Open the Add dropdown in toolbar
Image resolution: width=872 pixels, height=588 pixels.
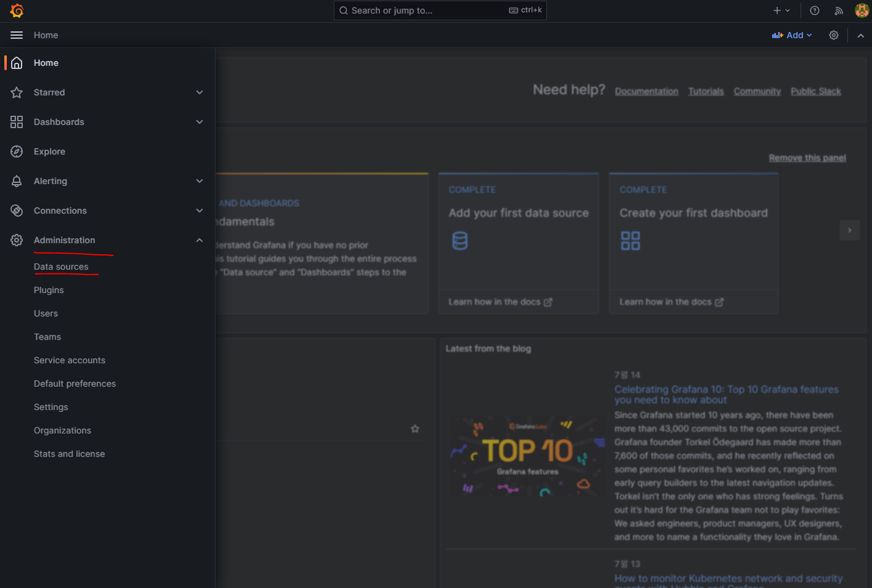tap(792, 35)
